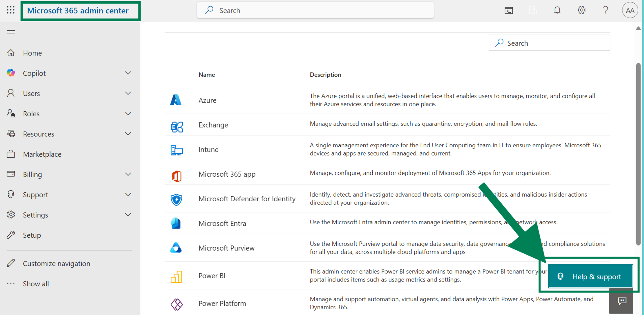This screenshot has width=644, height=315.
Task: Collapse the navigation menu hamburger icon
Action: 11,32
